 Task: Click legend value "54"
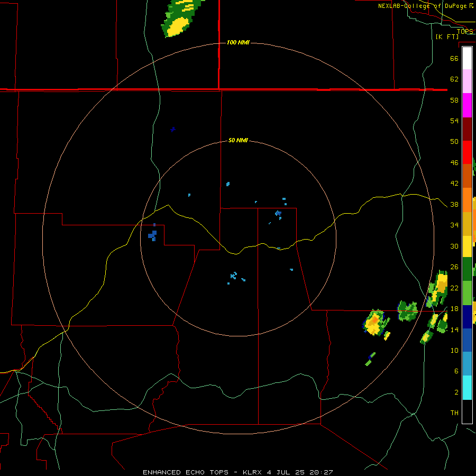click(454, 121)
